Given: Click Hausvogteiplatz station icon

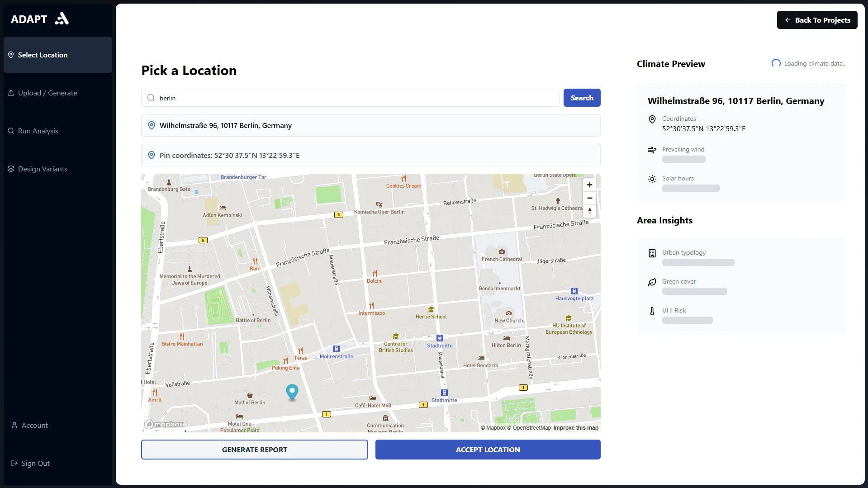Looking at the screenshot, I should tap(574, 291).
